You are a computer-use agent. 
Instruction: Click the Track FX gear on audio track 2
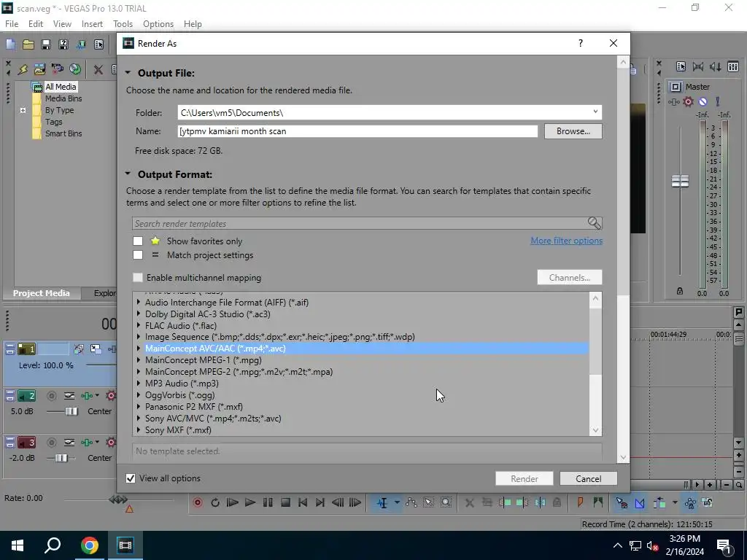[x=111, y=396]
